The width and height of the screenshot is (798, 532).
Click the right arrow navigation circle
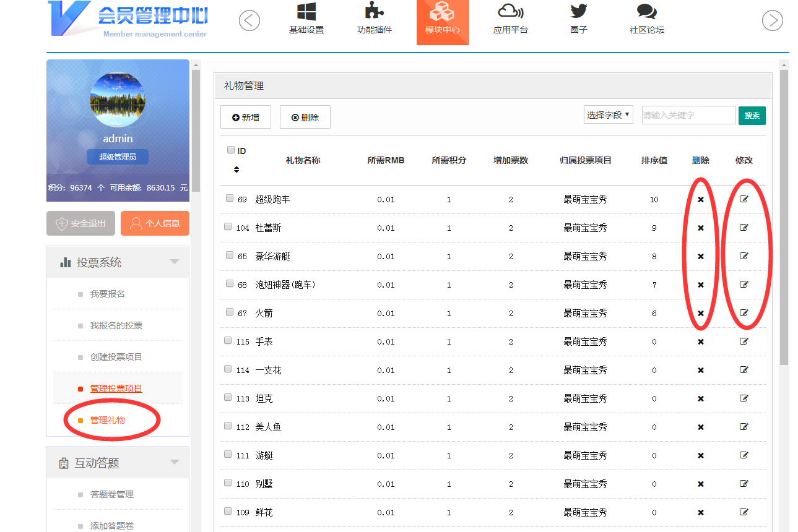tap(772, 21)
